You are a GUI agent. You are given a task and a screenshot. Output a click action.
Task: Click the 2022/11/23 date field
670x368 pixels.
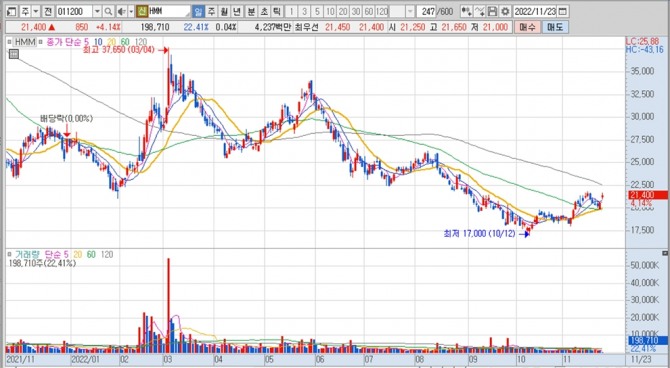tap(535, 11)
